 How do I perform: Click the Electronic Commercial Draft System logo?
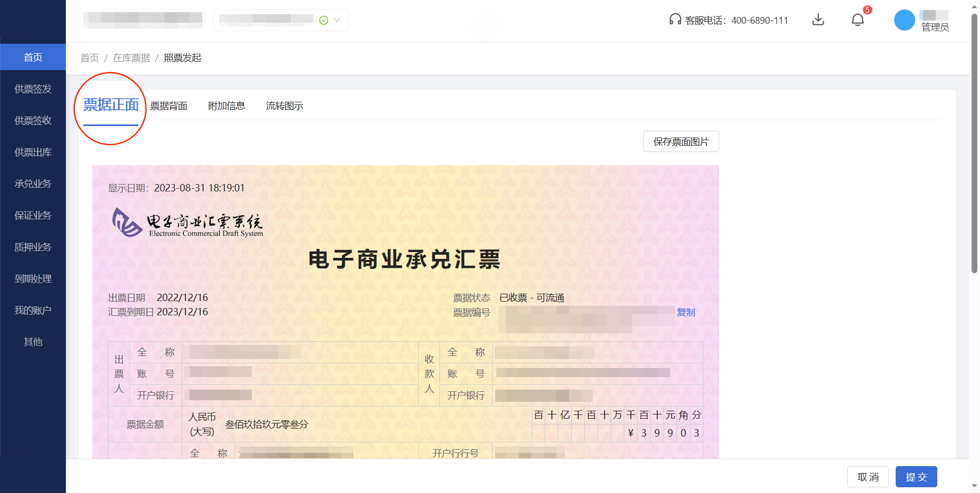point(187,222)
